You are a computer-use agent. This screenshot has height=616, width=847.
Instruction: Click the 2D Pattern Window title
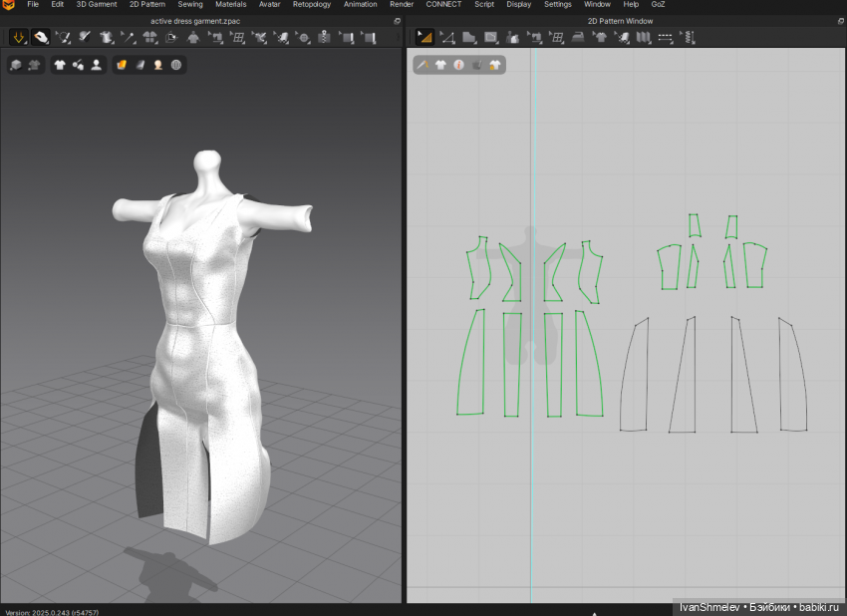point(620,21)
